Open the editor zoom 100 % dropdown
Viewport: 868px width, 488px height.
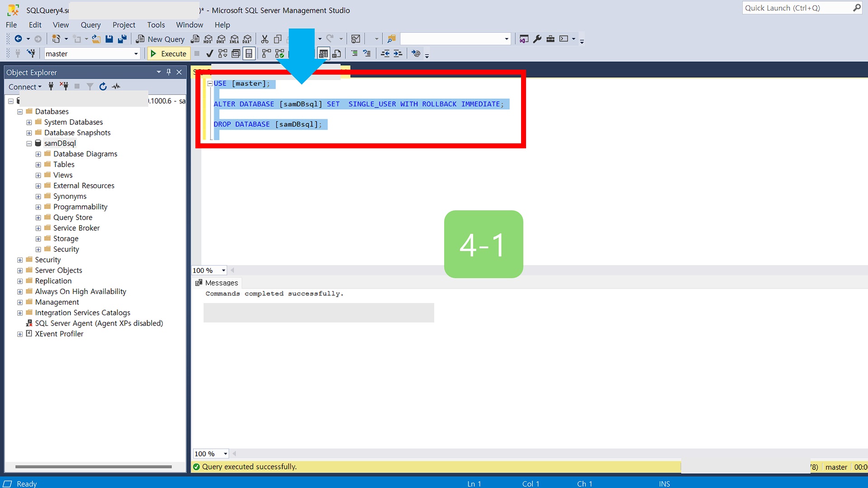pos(223,270)
